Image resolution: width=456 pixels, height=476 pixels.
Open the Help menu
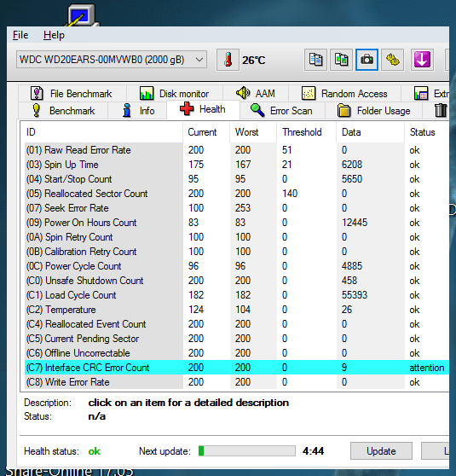click(54, 35)
